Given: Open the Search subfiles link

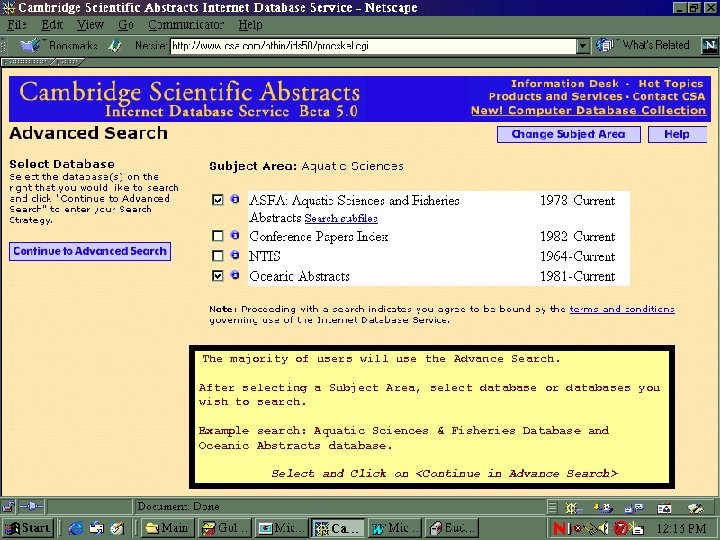Looking at the screenshot, I should (341, 219).
